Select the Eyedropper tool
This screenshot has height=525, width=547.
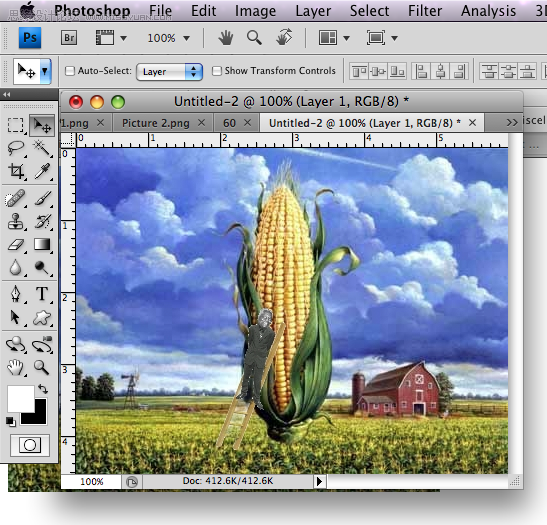tap(42, 171)
